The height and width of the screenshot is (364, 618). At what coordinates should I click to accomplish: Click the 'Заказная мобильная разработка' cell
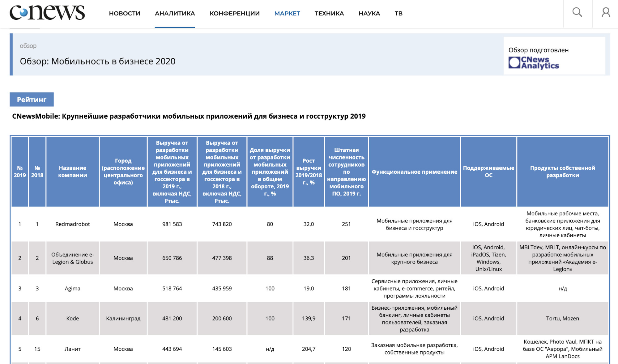click(x=414, y=349)
